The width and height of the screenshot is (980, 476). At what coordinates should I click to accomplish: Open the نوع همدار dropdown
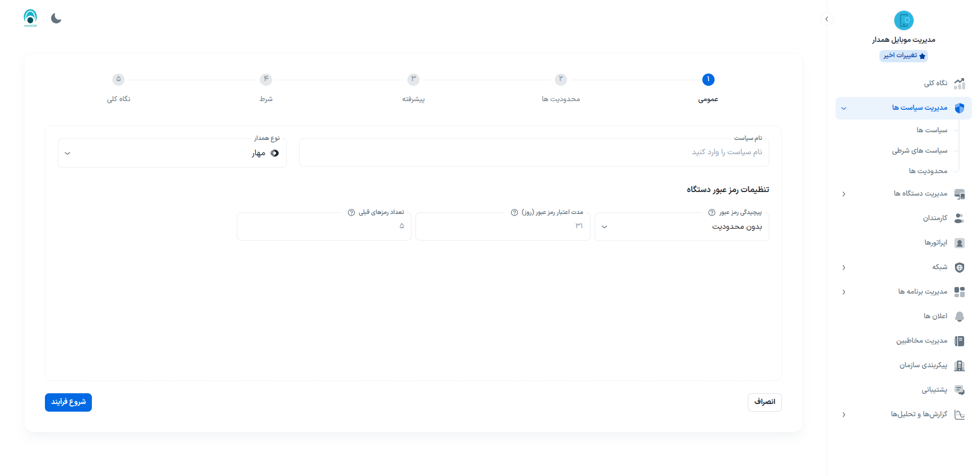point(172,153)
